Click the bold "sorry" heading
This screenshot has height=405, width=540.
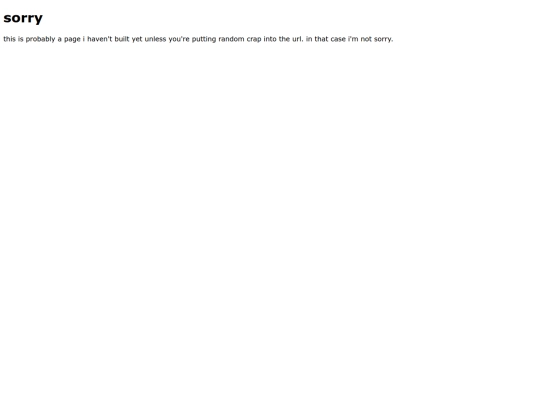23,18
